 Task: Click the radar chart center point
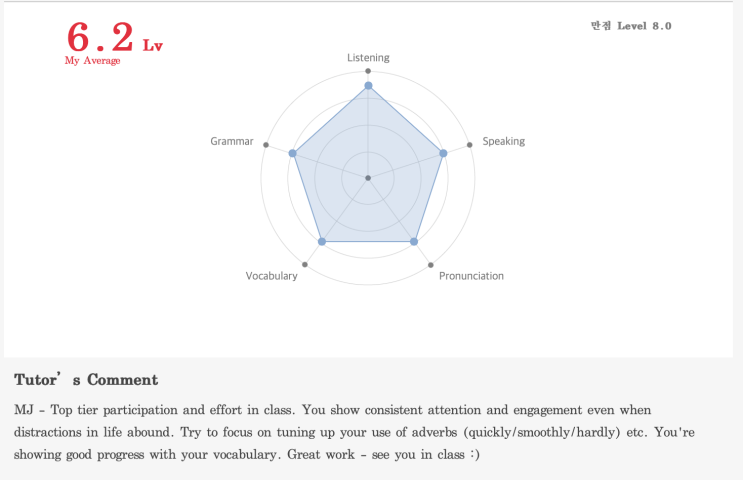pos(368,178)
